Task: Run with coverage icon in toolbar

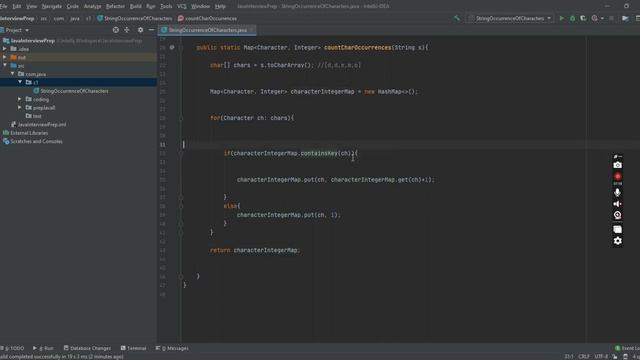Action: coord(583,18)
